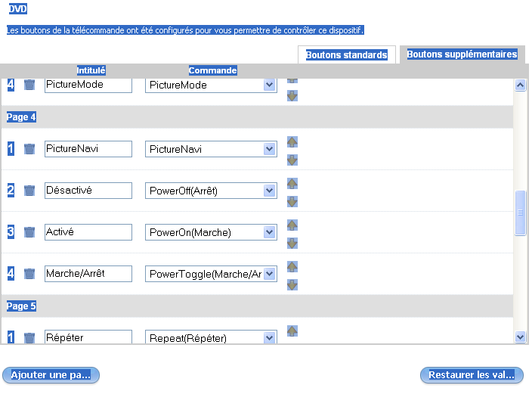Open the PictureNavi command dropdown

coord(270,149)
